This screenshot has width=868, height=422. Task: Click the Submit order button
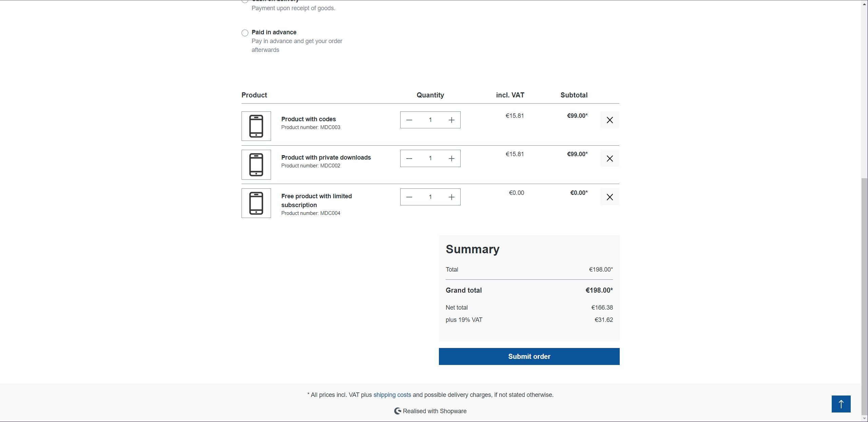pos(529,356)
